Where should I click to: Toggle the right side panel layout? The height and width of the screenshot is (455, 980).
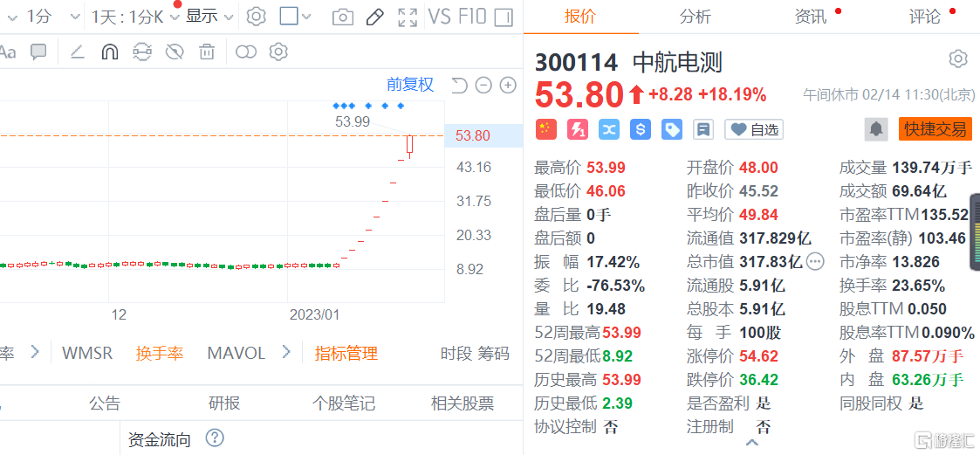pos(504,17)
